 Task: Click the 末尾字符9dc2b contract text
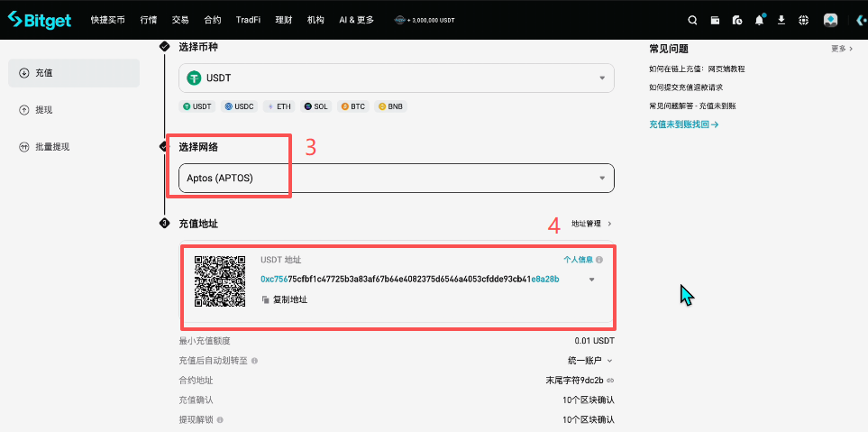click(x=575, y=381)
